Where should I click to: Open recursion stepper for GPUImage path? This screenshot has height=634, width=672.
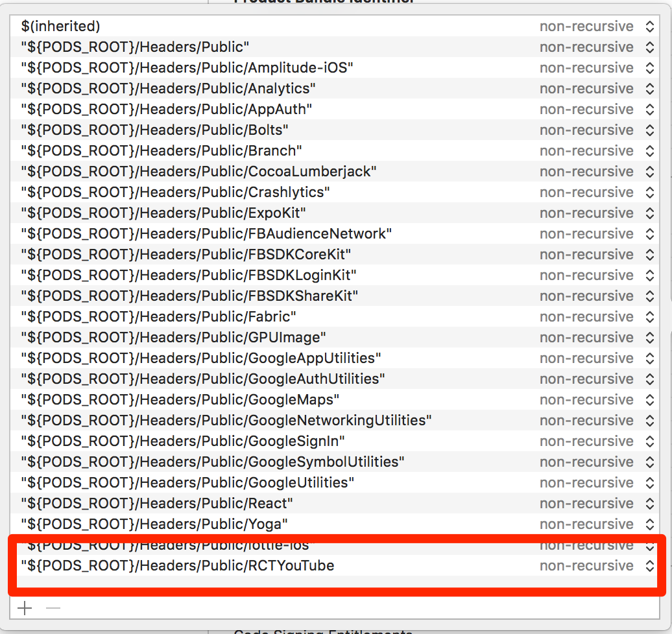tap(650, 338)
